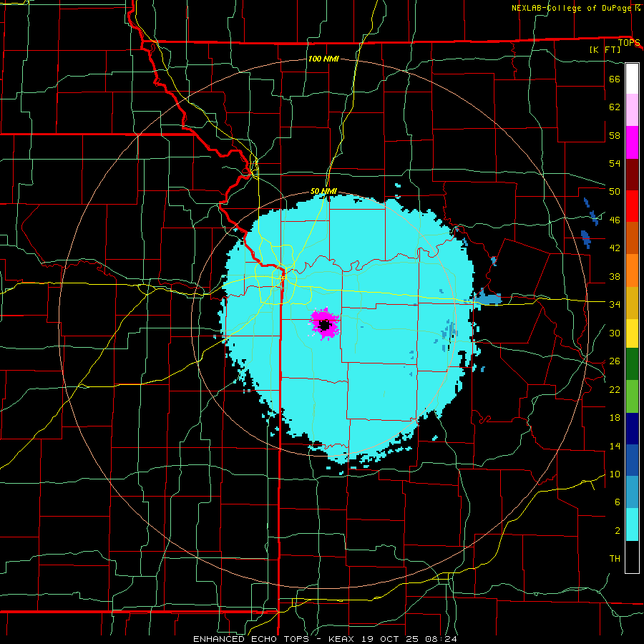The height and width of the screenshot is (644, 644).
Task: Click the legend value '2'
Action: click(x=618, y=531)
